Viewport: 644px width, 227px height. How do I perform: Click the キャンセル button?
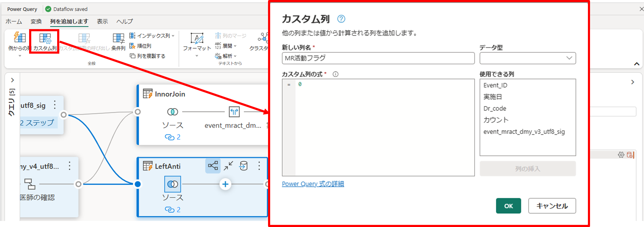pyautogui.click(x=552, y=206)
